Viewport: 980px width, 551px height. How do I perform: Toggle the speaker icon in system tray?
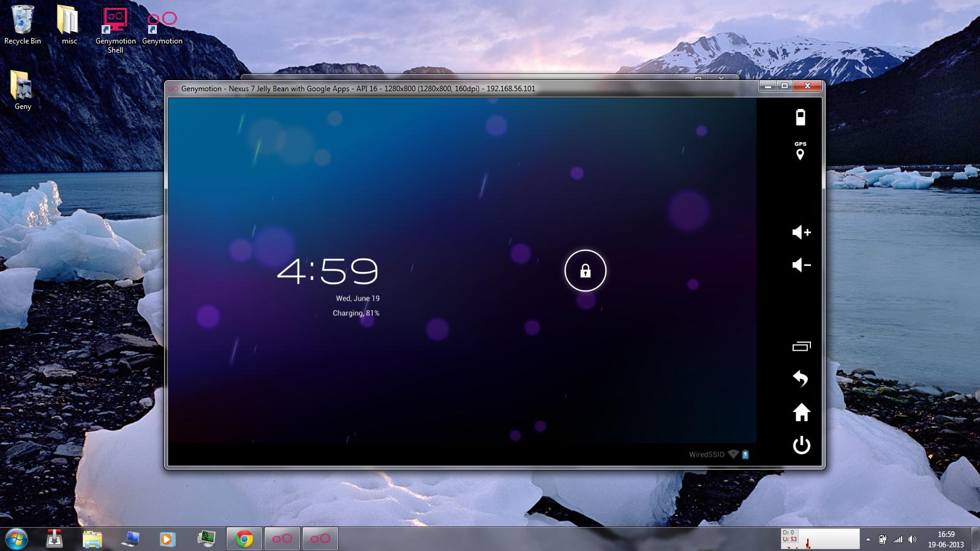(913, 539)
